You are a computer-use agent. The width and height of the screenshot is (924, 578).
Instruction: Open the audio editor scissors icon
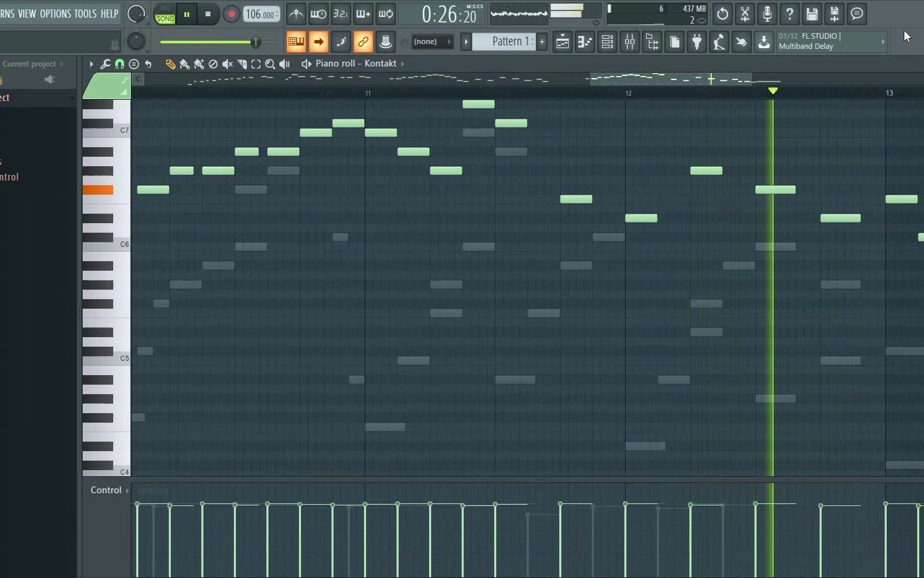[x=745, y=14]
